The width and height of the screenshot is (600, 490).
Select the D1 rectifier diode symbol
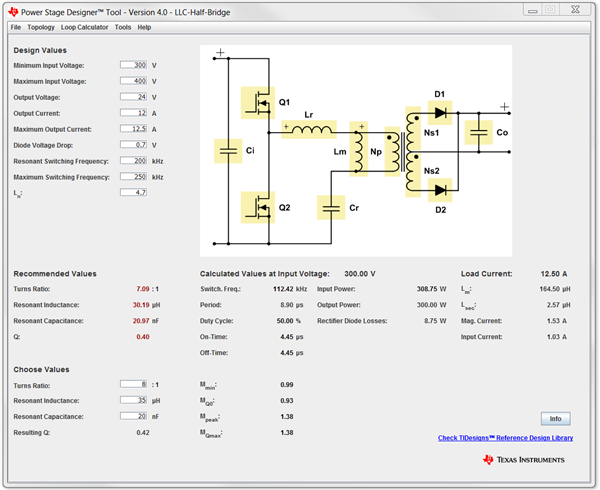tap(440, 112)
